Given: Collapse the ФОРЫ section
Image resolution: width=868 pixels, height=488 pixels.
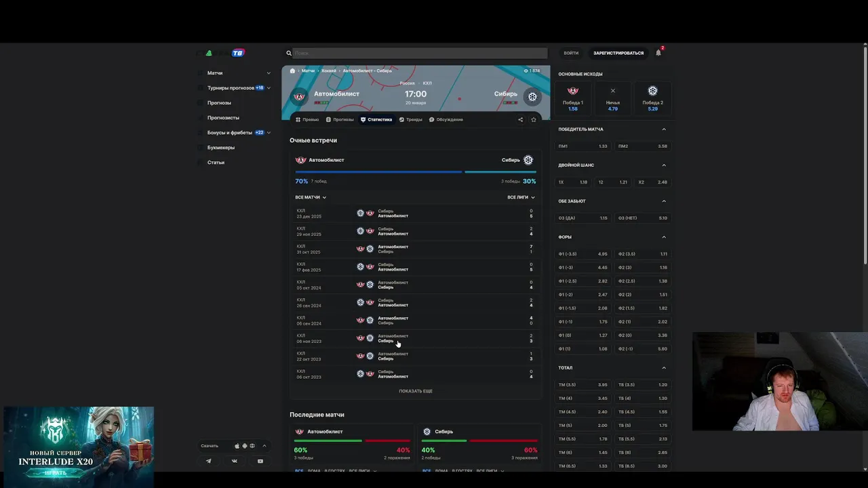Looking at the screenshot, I should (x=664, y=237).
